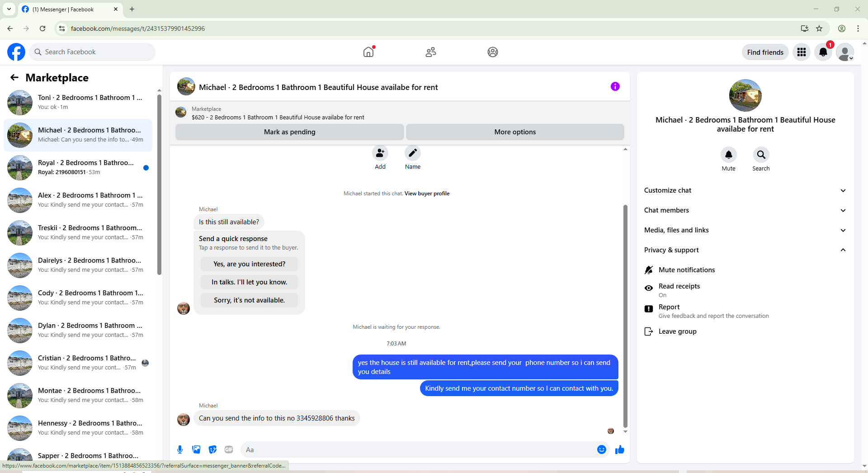
Task: Open the Facebook home logo
Action: (x=16, y=52)
